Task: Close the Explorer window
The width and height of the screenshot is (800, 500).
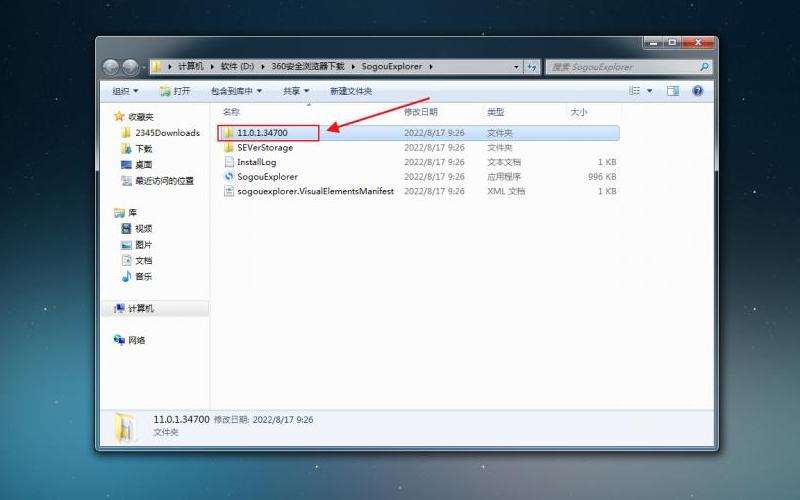Action: pyautogui.click(x=698, y=43)
